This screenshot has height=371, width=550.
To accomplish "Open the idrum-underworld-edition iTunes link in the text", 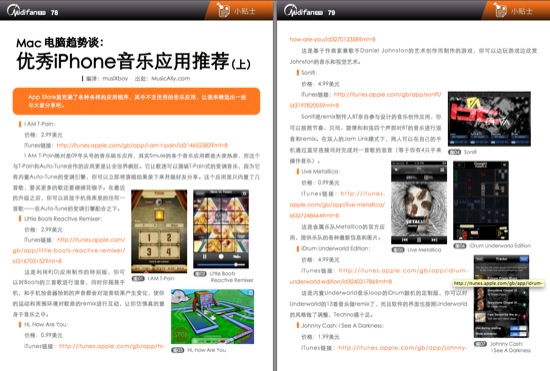I will 378,276.
